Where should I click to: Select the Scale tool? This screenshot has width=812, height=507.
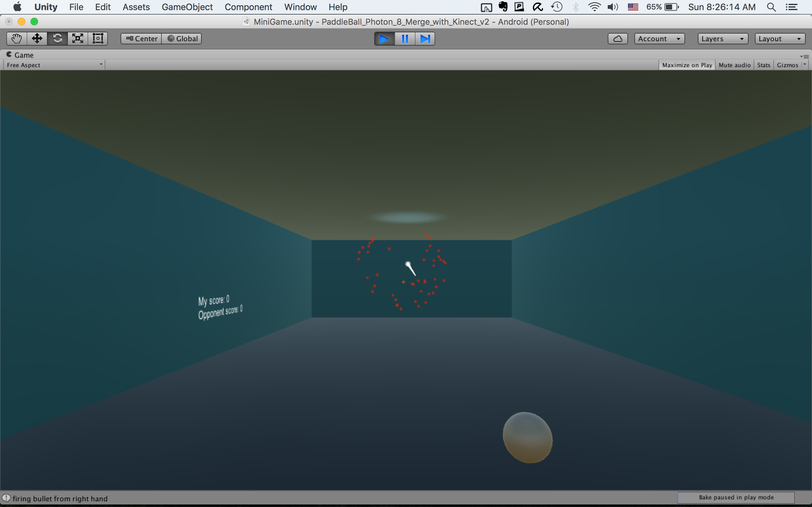point(77,39)
